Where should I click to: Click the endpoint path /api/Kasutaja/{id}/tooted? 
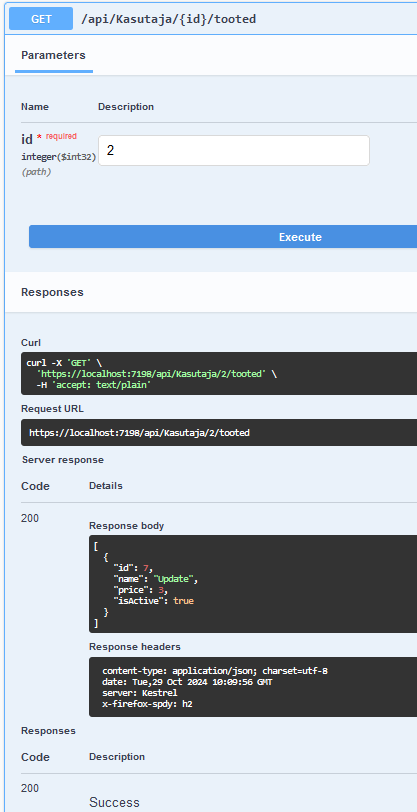[169, 19]
